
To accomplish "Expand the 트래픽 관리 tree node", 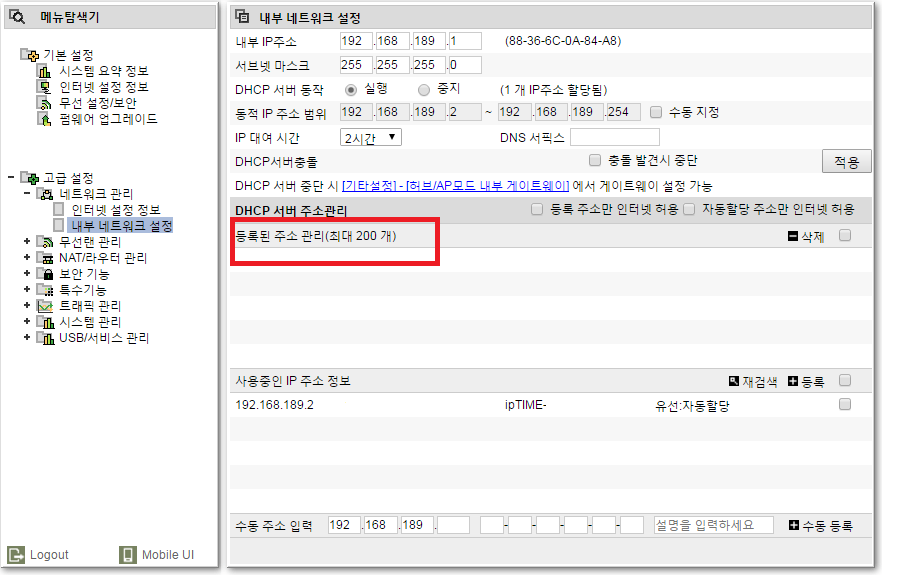I will (x=27, y=305).
